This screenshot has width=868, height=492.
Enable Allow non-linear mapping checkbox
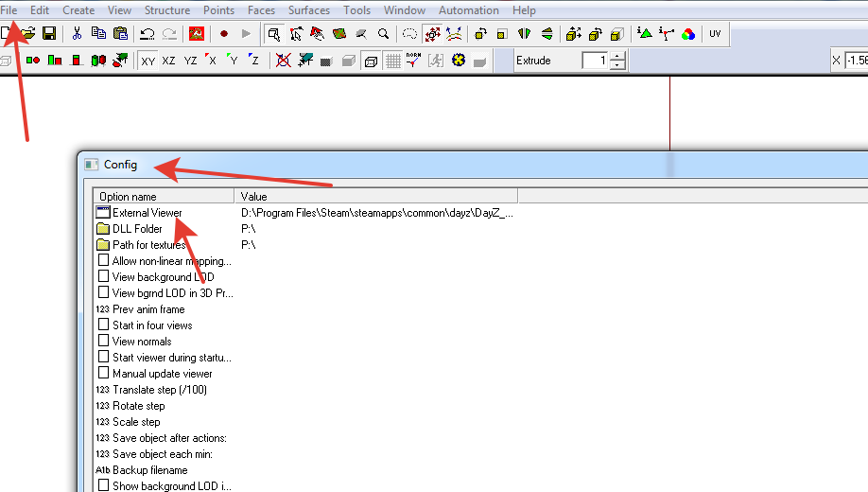click(x=103, y=260)
